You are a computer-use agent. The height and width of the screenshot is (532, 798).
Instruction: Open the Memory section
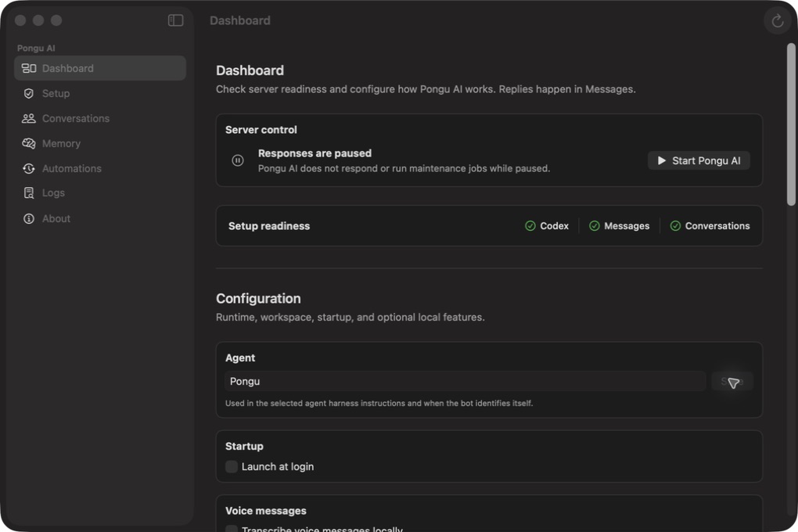[x=100, y=144]
